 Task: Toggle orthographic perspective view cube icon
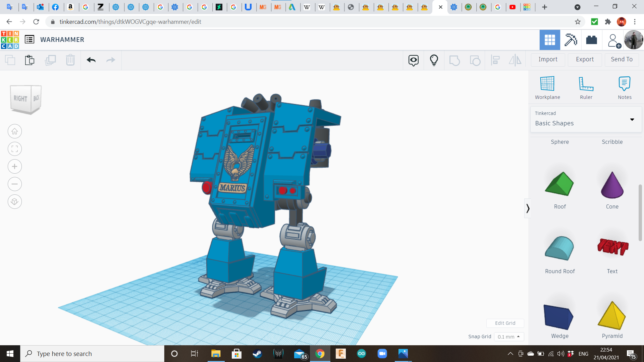[x=15, y=202]
